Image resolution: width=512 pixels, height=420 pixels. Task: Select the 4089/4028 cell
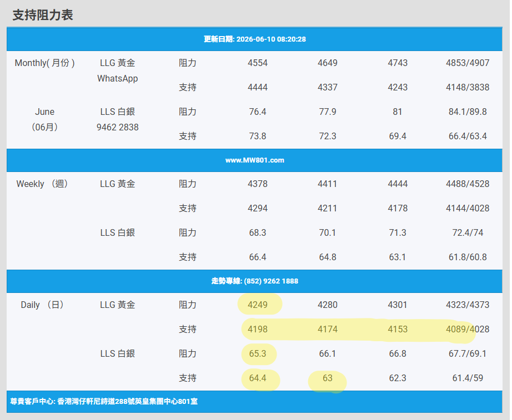pyautogui.click(x=468, y=329)
